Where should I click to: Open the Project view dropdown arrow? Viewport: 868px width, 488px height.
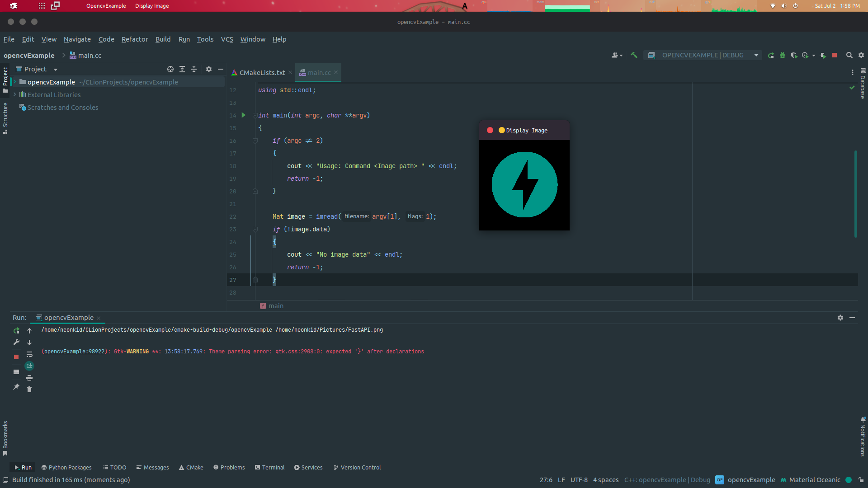tap(56, 70)
